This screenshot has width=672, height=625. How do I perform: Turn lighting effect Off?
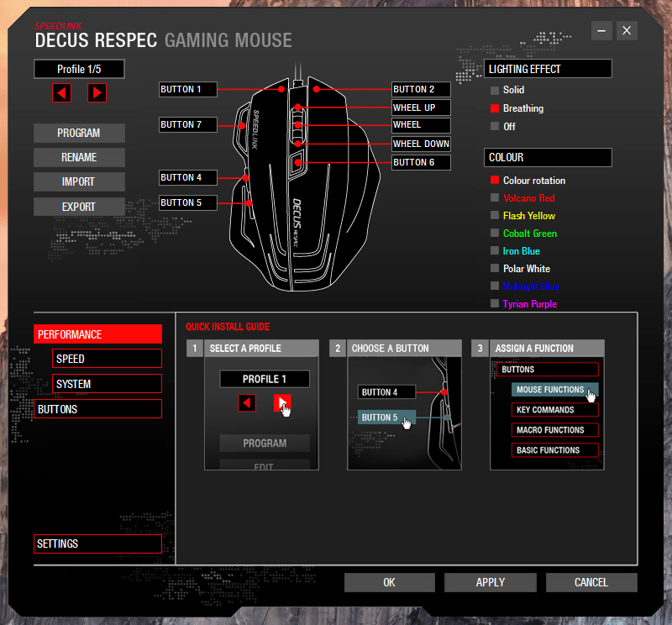click(495, 127)
